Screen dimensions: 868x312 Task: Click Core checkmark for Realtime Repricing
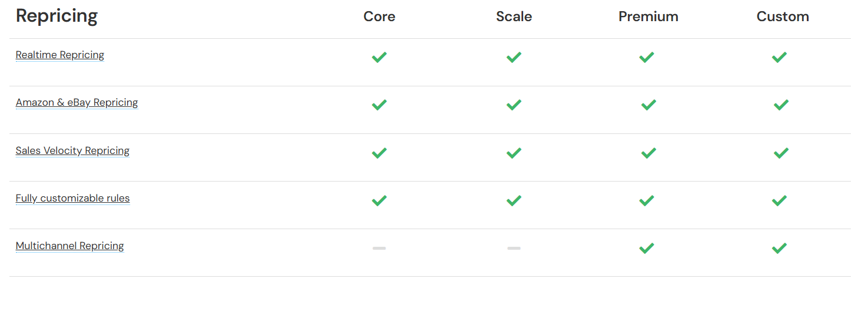379,57
